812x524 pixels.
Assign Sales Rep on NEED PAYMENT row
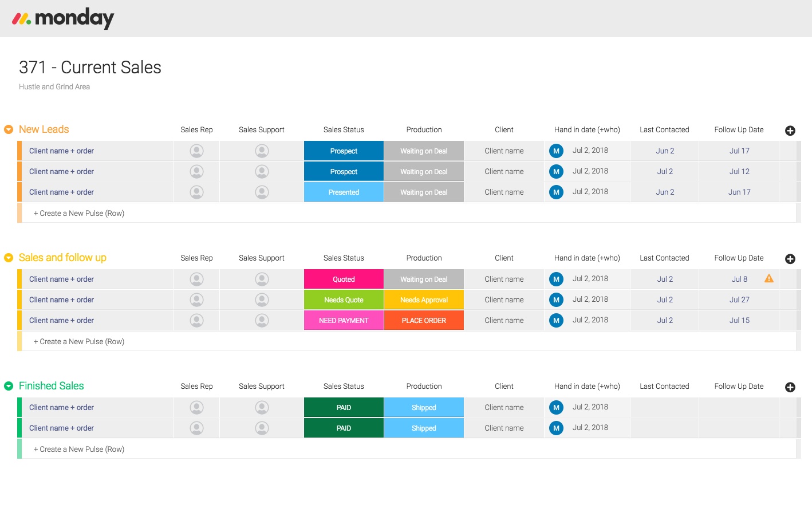[x=196, y=321]
